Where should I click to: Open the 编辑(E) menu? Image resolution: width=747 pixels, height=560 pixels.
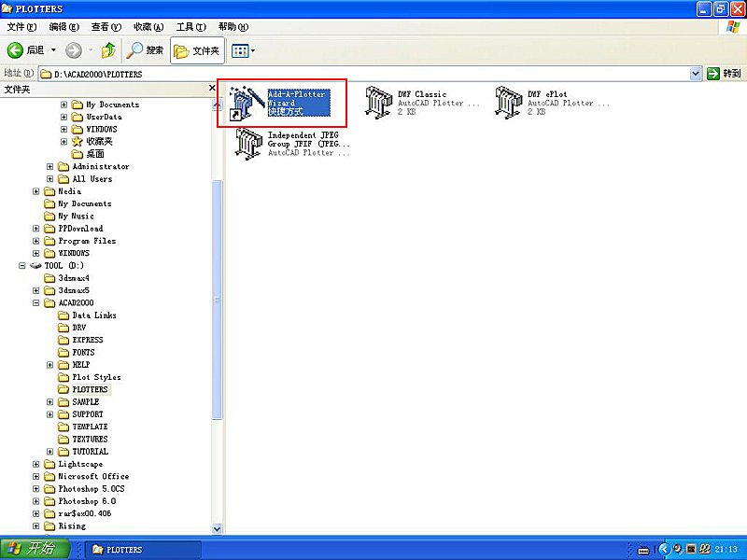(x=64, y=27)
